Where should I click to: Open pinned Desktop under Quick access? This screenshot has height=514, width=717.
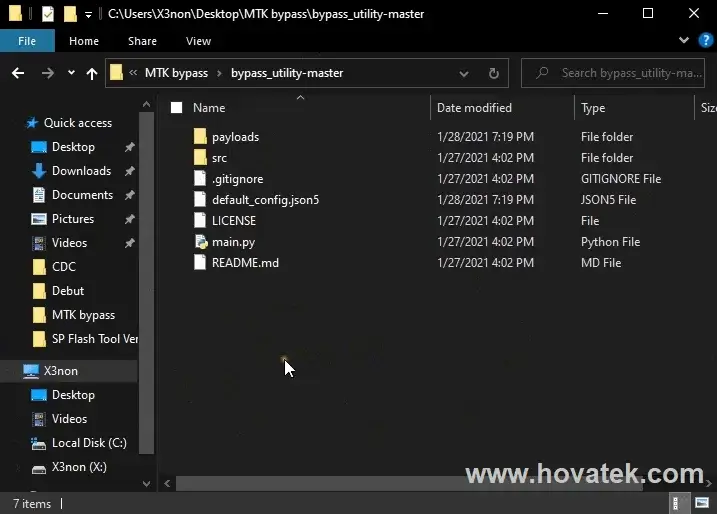point(73,147)
